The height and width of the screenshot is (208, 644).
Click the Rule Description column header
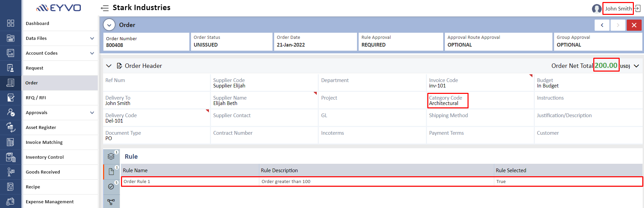click(377, 171)
